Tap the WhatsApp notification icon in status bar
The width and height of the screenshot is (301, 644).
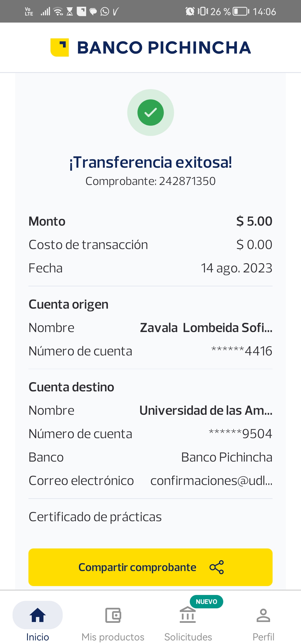click(105, 11)
